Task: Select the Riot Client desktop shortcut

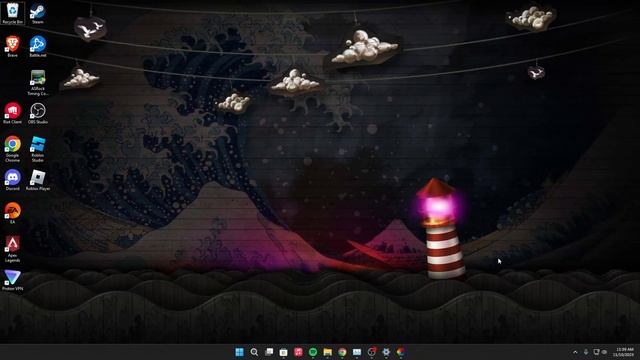Action: pos(13,113)
